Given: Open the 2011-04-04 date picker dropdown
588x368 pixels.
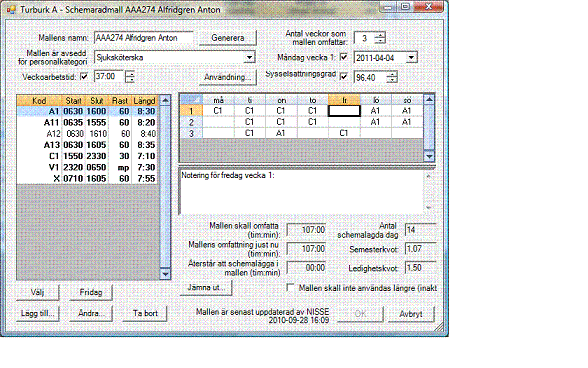Looking at the screenshot, I should (411, 58).
